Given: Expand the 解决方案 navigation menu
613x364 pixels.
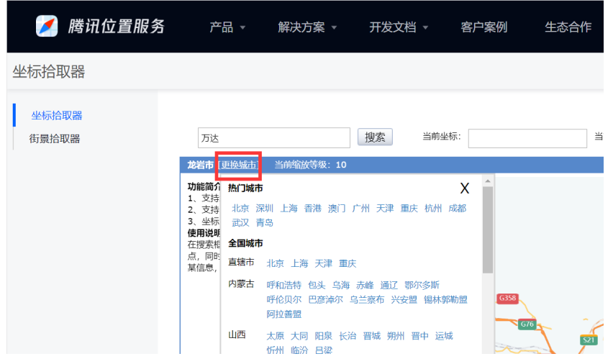Looking at the screenshot, I should tap(308, 27).
